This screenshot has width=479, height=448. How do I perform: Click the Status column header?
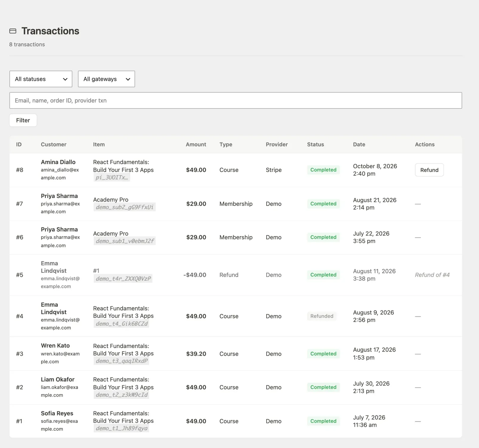(x=316, y=145)
